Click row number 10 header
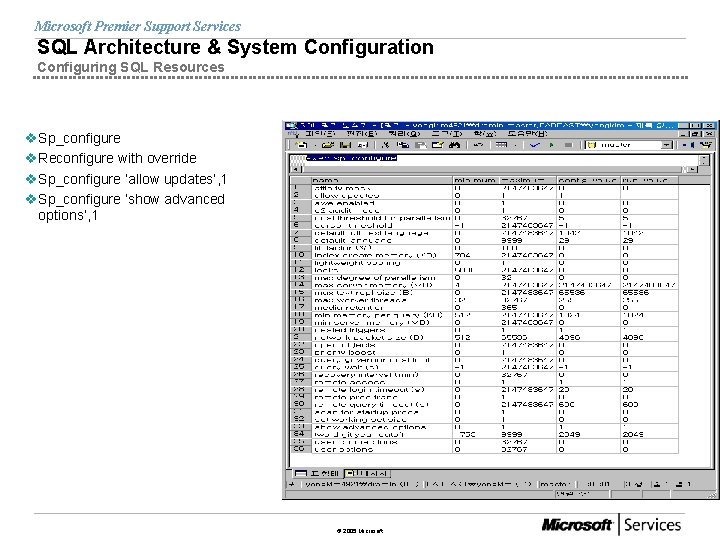 pyautogui.click(x=301, y=255)
